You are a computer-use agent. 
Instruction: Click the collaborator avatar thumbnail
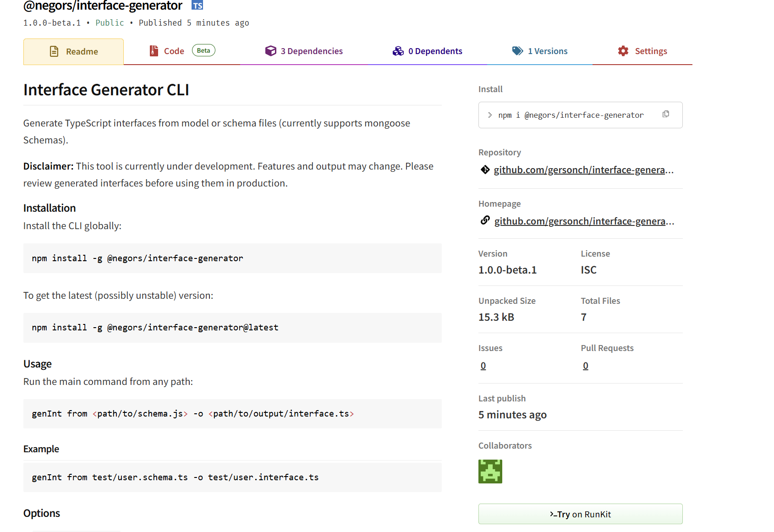[x=490, y=472]
